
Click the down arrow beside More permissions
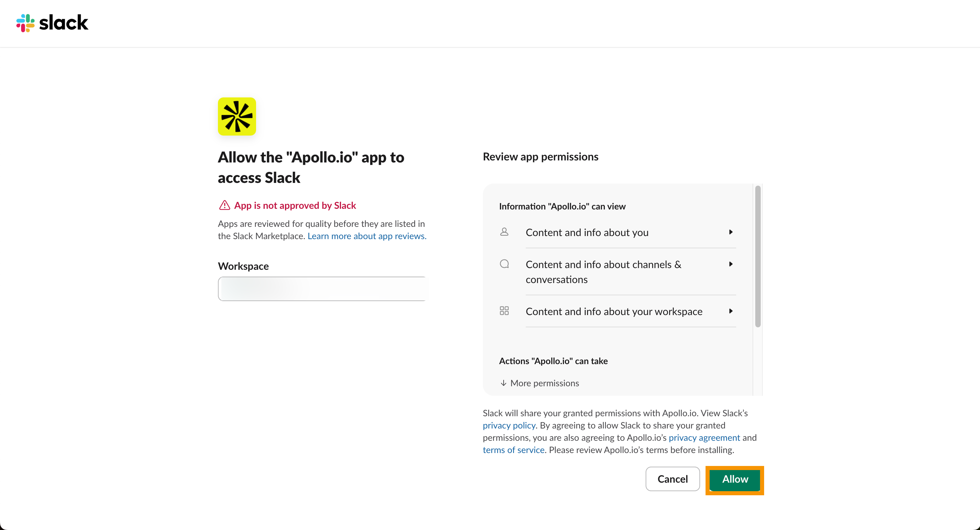point(503,383)
